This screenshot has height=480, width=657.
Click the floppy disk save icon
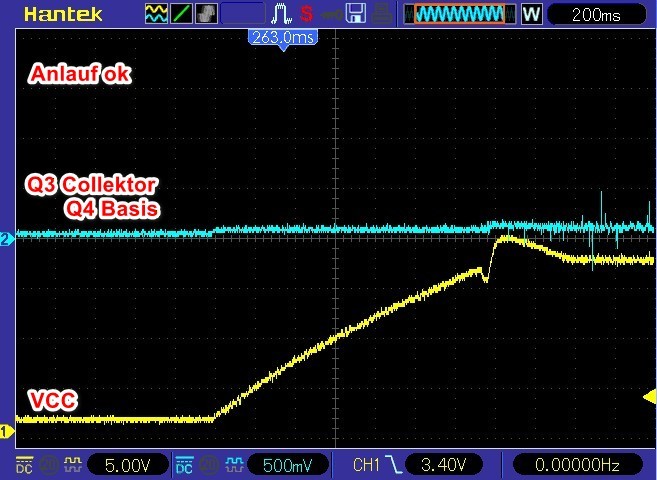pos(354,14)
